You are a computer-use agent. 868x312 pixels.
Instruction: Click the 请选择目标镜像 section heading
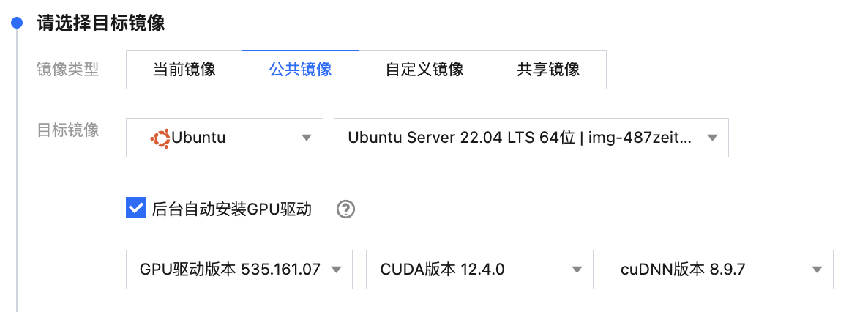(x=101, y=23)
